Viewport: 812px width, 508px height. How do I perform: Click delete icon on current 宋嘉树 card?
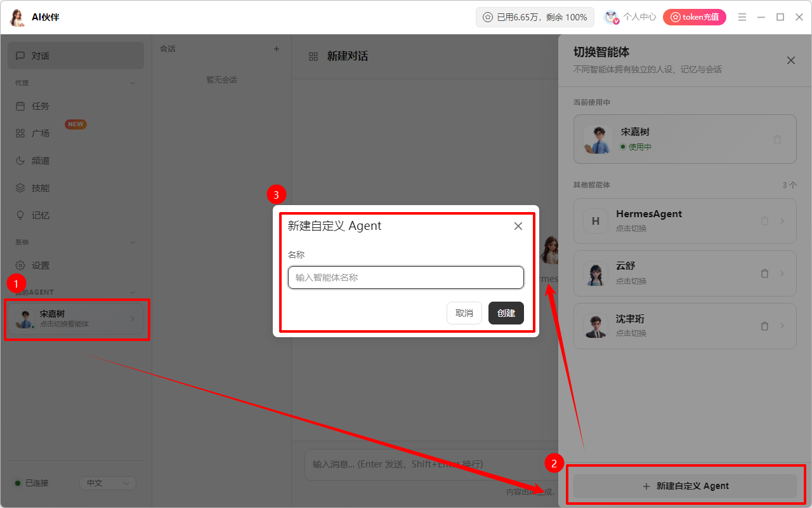pyautogui.click(x=778, y=140)
